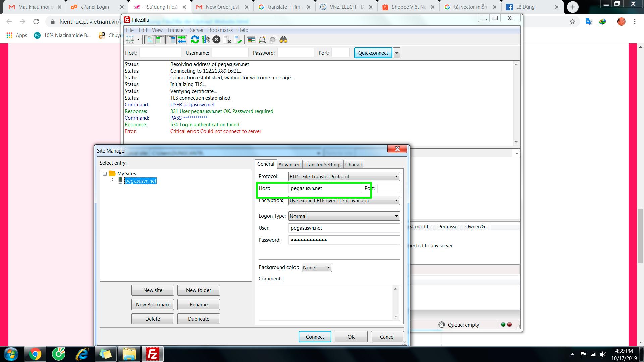644x362 pixels.
Task: Open the View menu in FileZilla
Action: click(x=157, y=30)
